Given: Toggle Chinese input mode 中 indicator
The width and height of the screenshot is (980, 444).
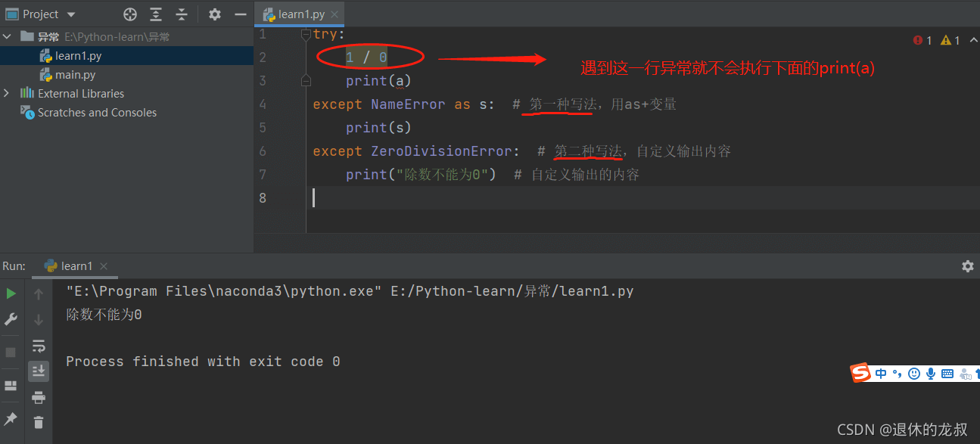Looking at the screenshot, I should click(x=882, y=373).
